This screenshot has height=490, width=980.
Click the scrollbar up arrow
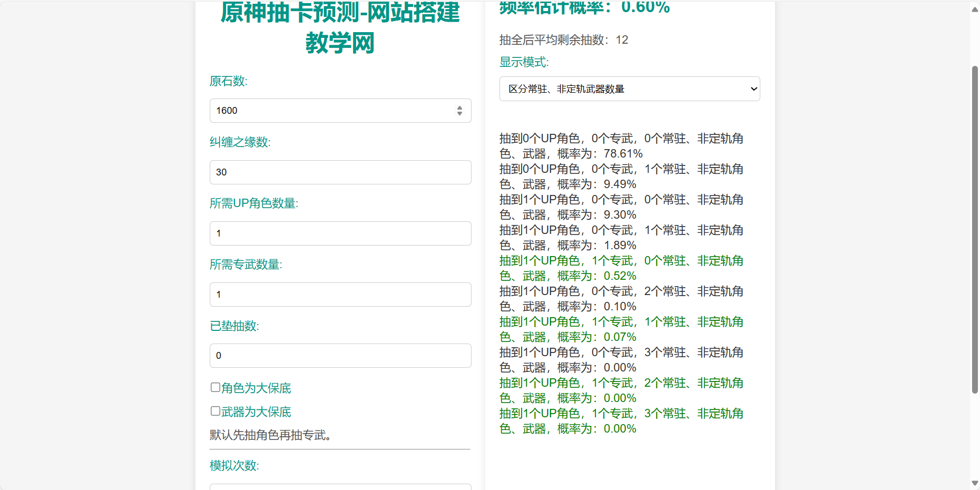(975, 9)
